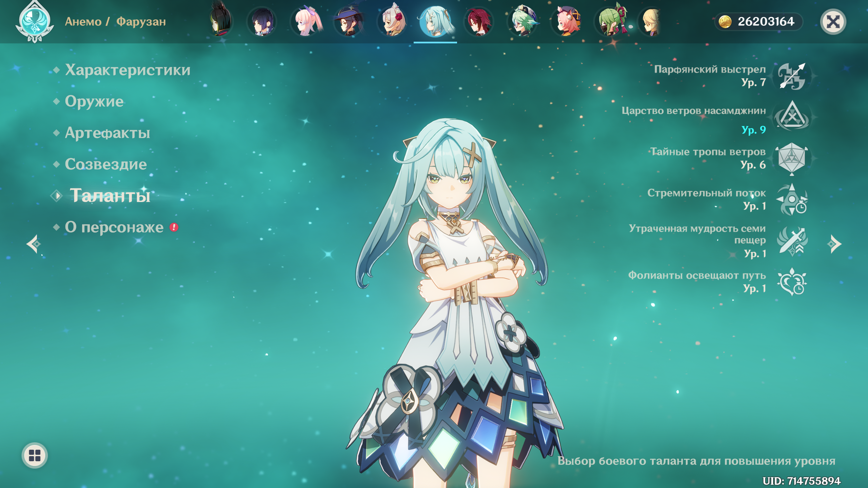Switch to the Оружие section
The width and height of the screenshot is (868, 488).
94,101
